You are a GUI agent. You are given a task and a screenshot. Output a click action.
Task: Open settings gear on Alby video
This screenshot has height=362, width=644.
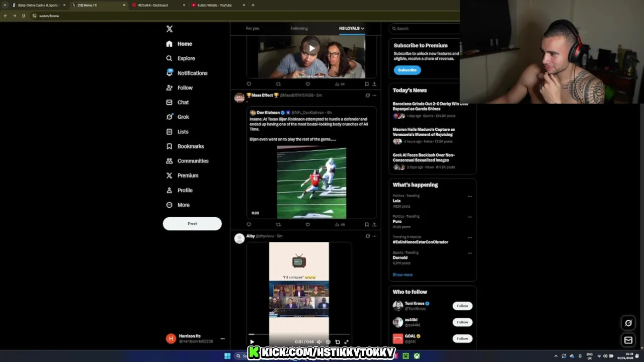(328, 342)
